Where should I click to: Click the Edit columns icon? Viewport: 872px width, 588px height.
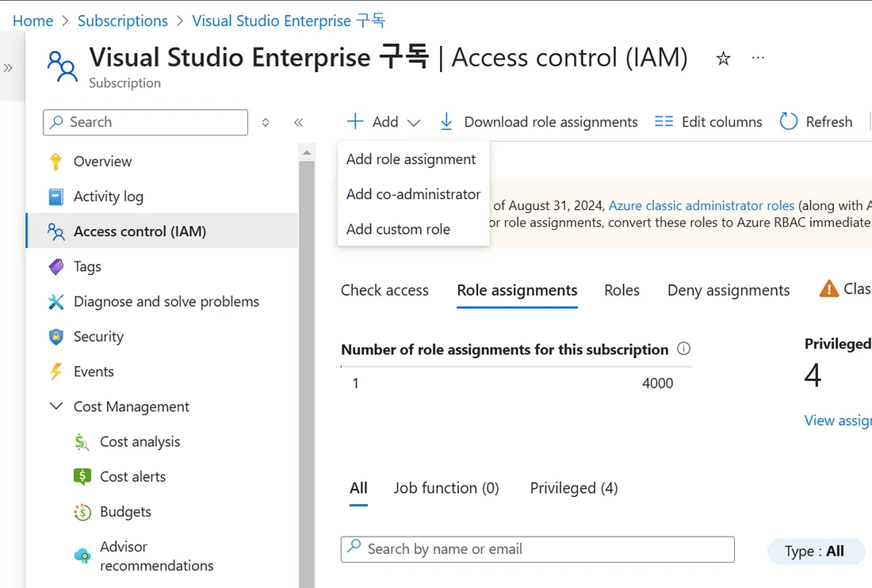coord(664,121)
